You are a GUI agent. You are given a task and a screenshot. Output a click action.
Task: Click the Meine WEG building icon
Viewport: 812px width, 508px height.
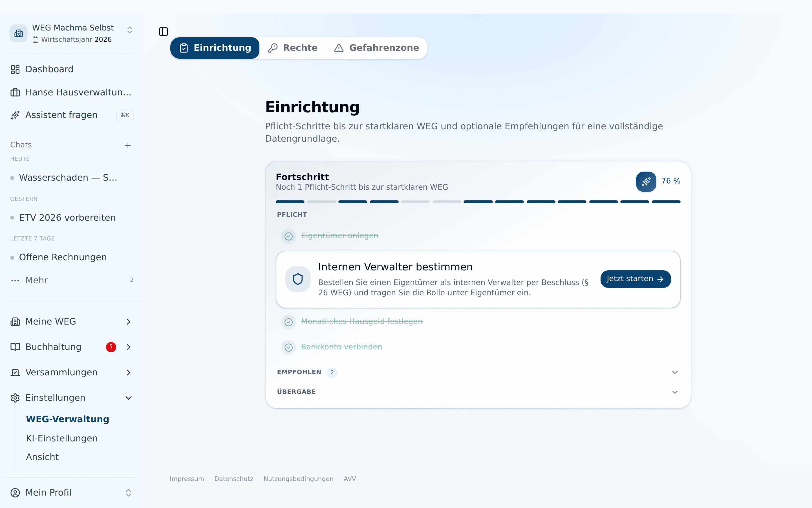pyautogui.click(x=15, y=321)
